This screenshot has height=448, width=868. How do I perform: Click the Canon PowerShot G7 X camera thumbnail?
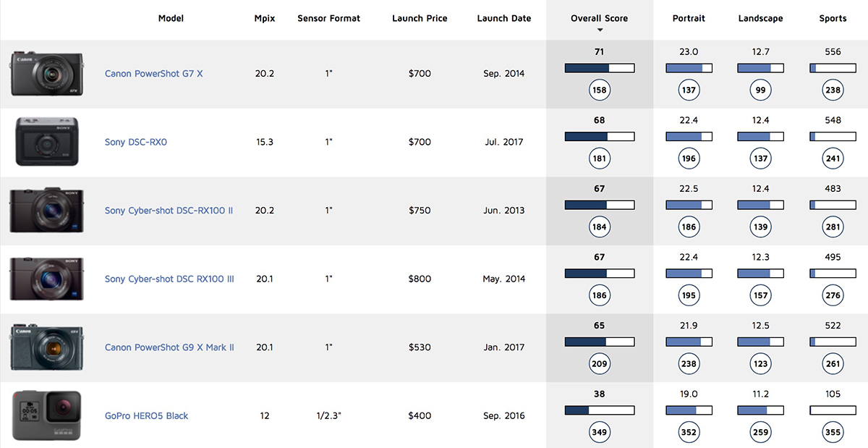pyautogui.click(x=46, y=74)
